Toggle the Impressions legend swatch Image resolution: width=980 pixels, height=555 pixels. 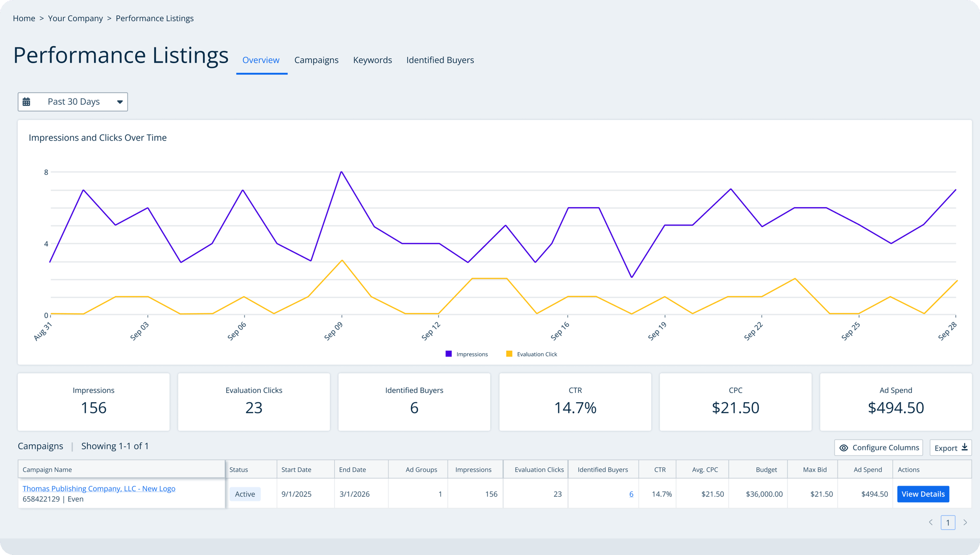[x=448, y=354]
